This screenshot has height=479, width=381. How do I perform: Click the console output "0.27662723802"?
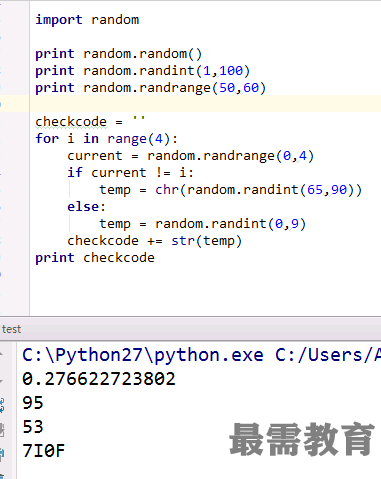(99, 379)
